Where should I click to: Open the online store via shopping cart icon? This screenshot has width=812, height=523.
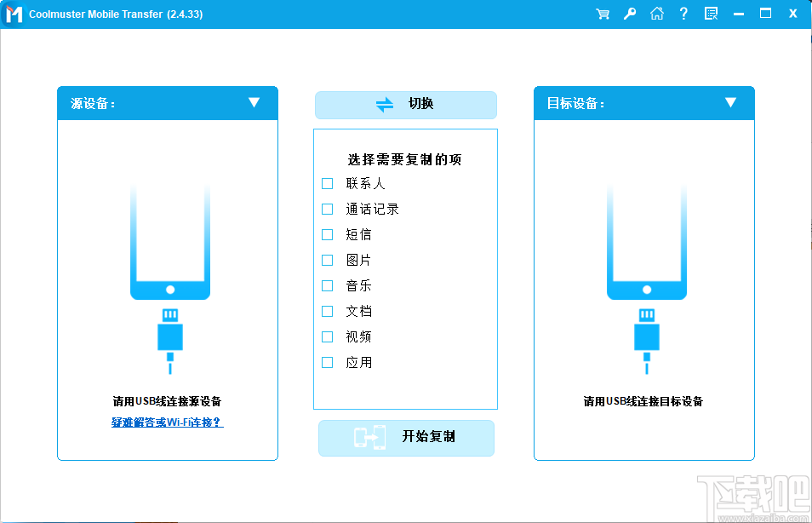point(602,14)
